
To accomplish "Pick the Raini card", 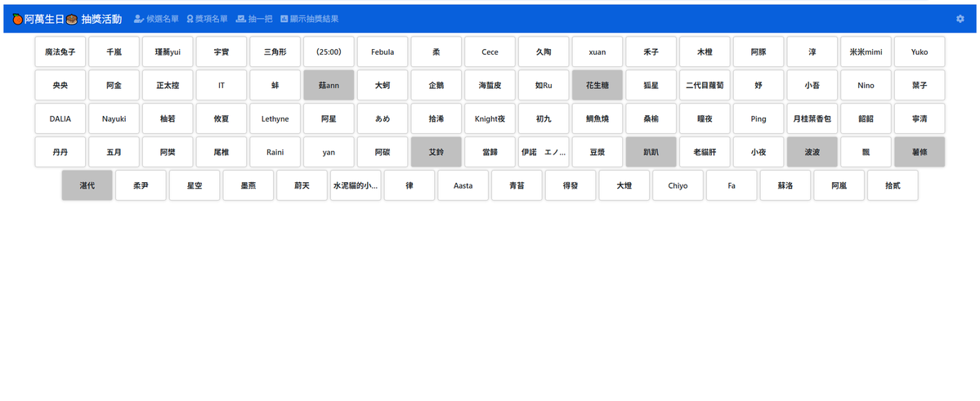I will [x=275, y=153].
